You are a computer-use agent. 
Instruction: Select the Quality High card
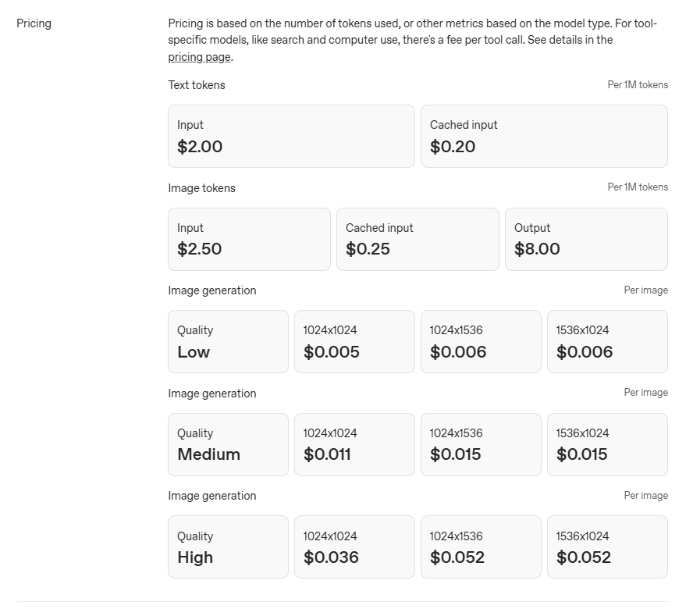228,547
